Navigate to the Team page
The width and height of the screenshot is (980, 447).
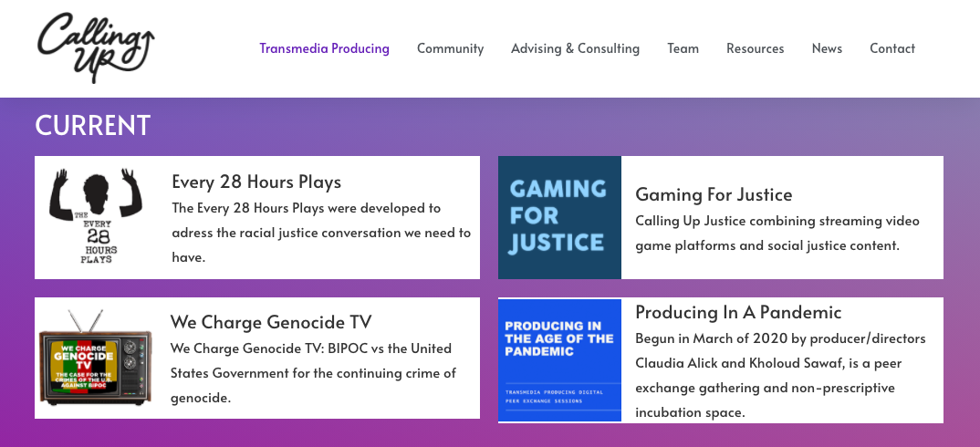click(x=683, y=48)
